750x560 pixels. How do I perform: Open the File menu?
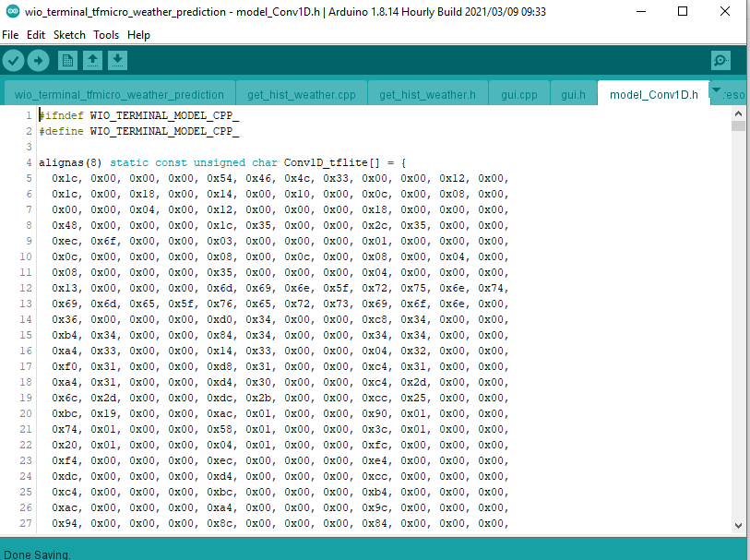pyautogui.click(x=11, y=35)
